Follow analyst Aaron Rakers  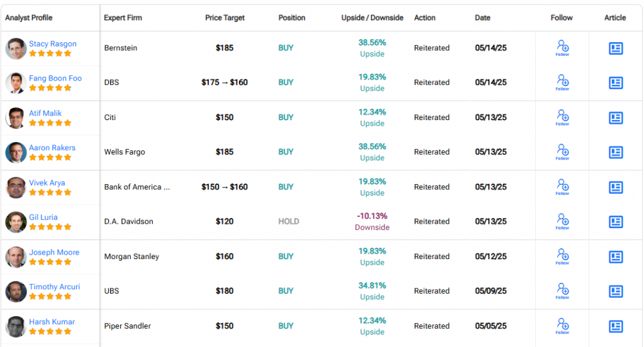point(562,152)
